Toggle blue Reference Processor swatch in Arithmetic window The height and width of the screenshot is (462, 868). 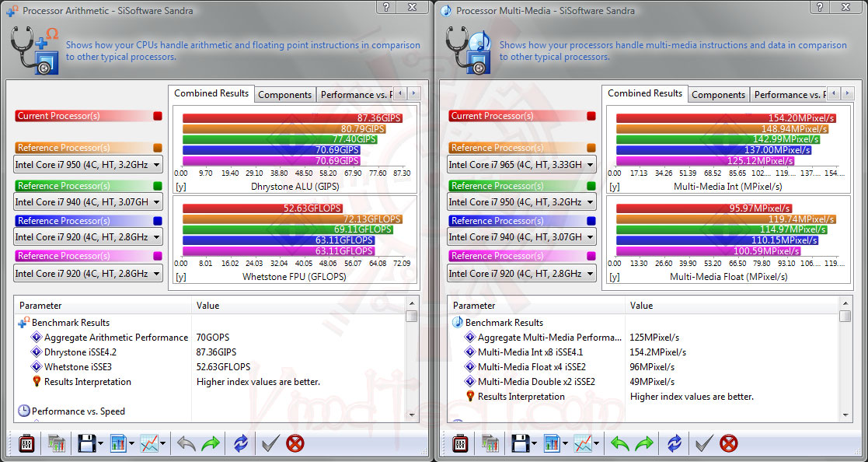[158, 221]
